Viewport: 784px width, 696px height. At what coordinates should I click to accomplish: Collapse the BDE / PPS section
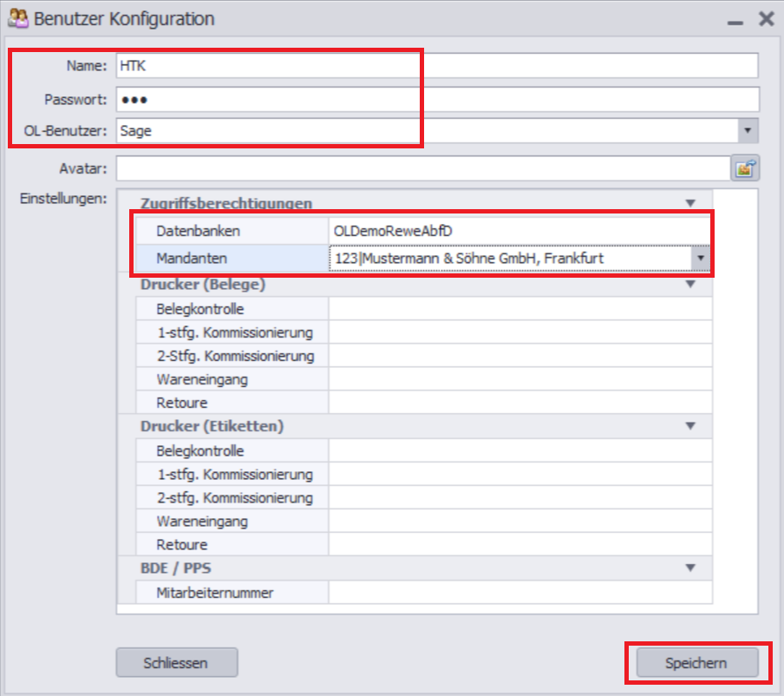[690, 568]
